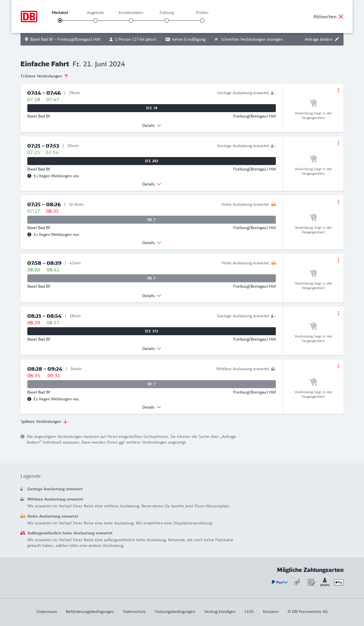Click the pencil icon next to Anfrage ändern
The width and height of the screenshot is (364, 626).
coord(337,39)
